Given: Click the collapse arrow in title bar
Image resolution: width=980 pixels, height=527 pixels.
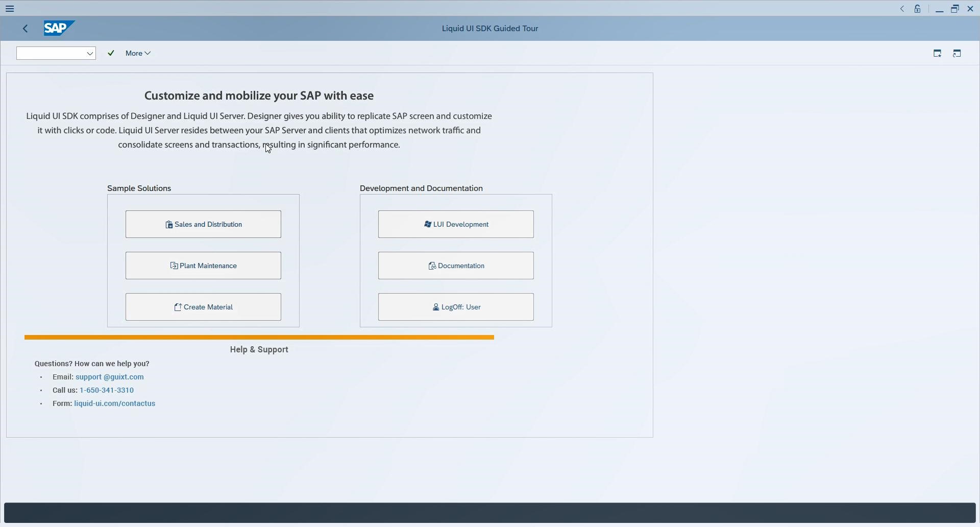Looking at the screenshot, I should [903, 9].
